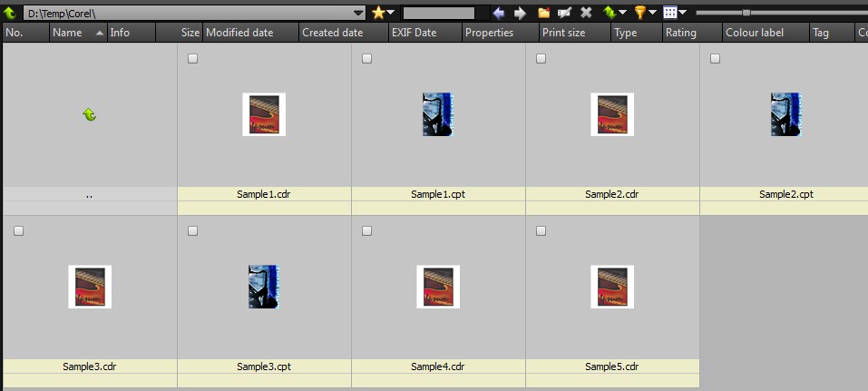Sort by the Name column header

pyautogui.click(x=78, y=33)
